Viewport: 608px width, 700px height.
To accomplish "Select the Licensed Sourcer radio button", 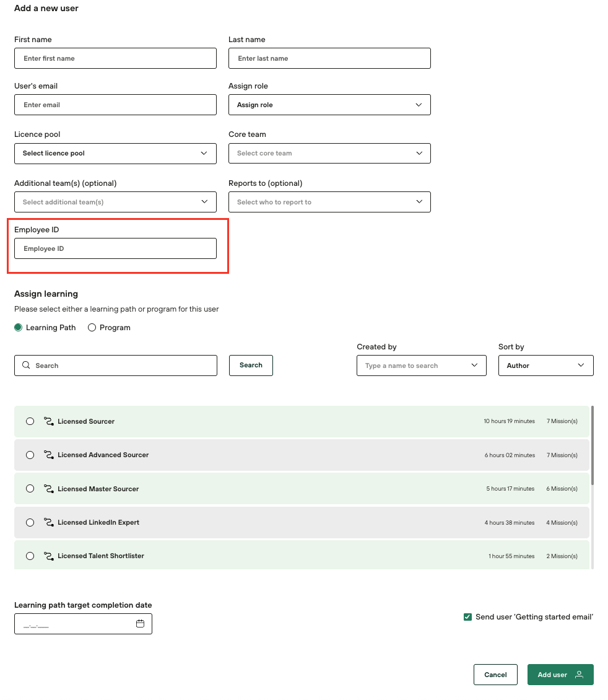I will (30, 421).
